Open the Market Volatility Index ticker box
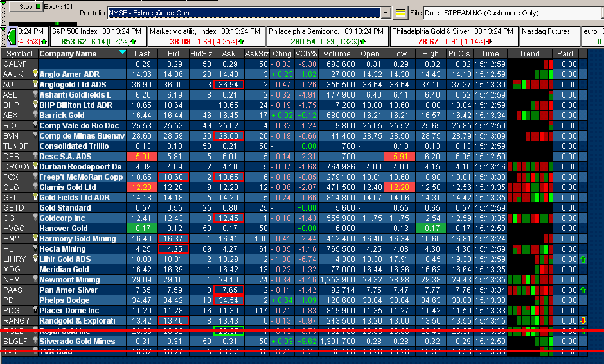604x364 pixels. (x=207, y=37)
